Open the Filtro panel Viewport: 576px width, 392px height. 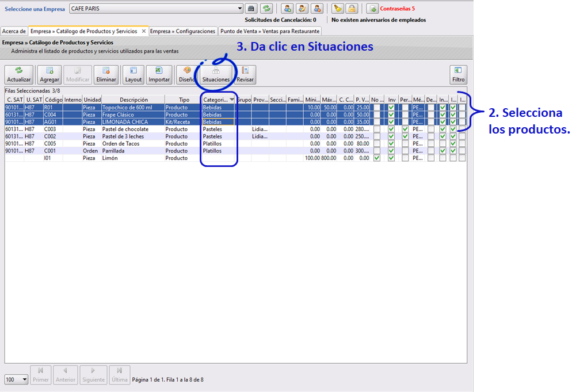(458, 75)
